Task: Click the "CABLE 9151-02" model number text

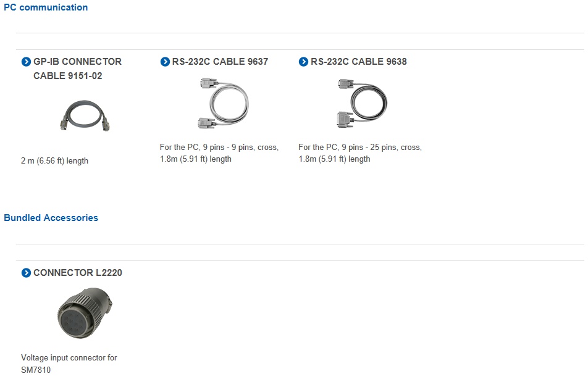Action: [x=68, y=76]
